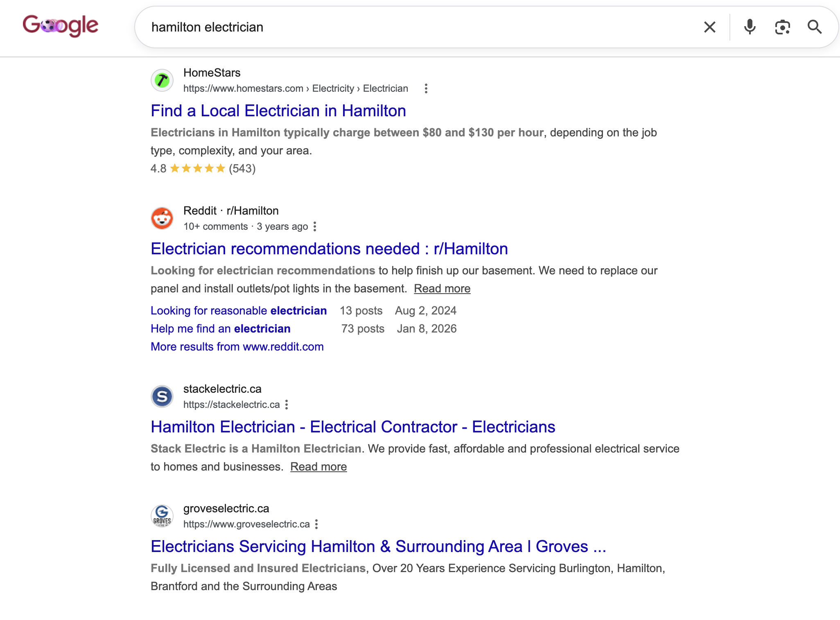Expand 'Read more' on Reddit snippet
Image resolution: width=840 pixels, height=620 pixels.
pyautogui.click(x=442, y=289)
